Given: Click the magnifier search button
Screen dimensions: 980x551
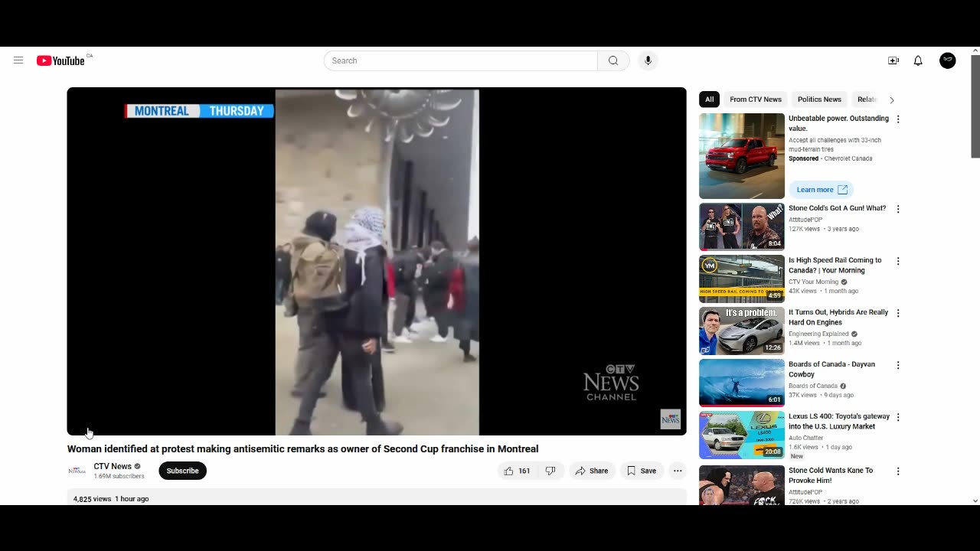Looking at the screenshot, I should click(613, 60).
